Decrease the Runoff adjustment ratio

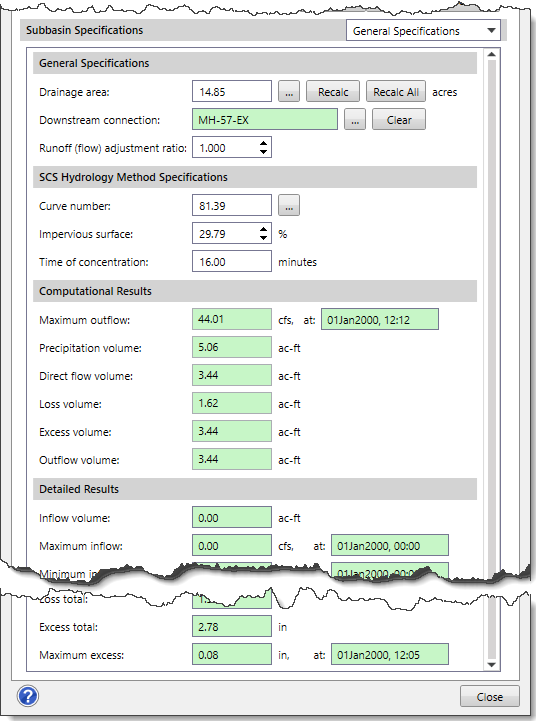coord(263,152)
